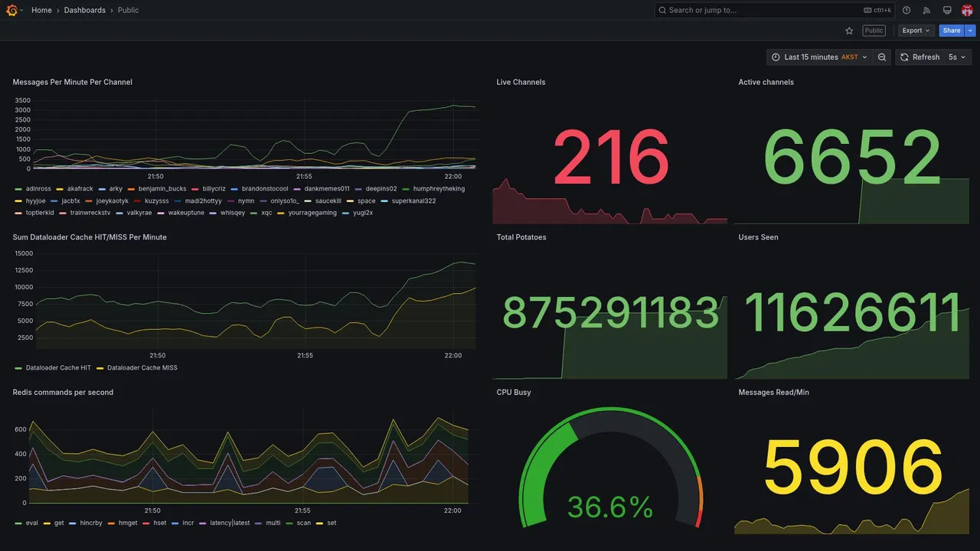Open the Last 15 minutes time picker
Viewport: 980px width, 551px height.
819,57
